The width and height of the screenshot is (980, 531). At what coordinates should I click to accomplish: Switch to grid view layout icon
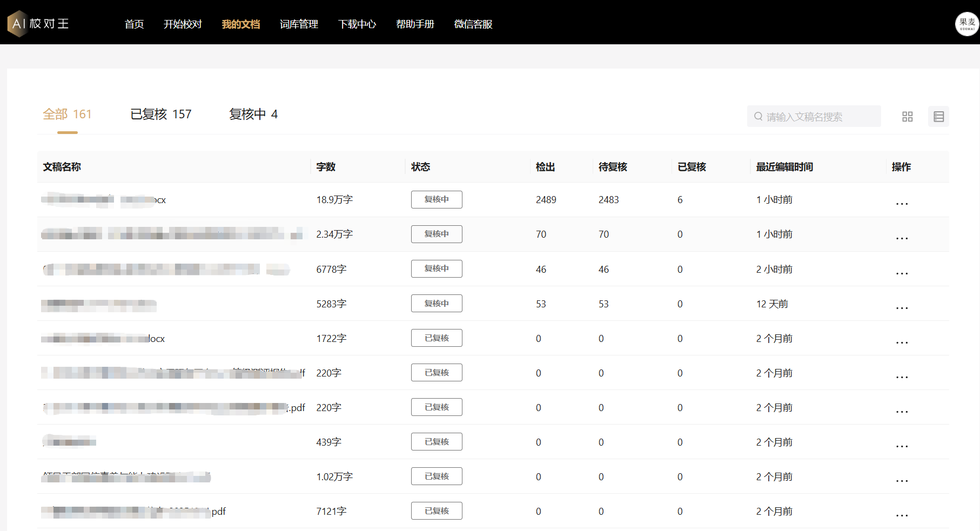click(x=907, y=117)
